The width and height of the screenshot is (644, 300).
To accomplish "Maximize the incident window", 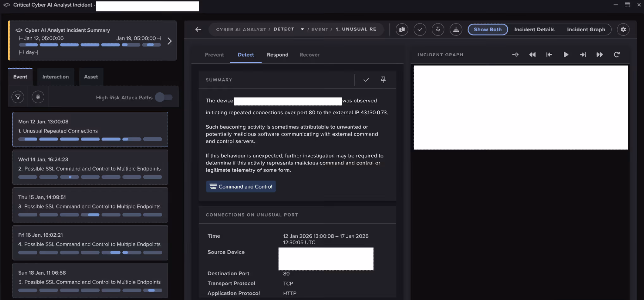I will [x=627, y=5].
